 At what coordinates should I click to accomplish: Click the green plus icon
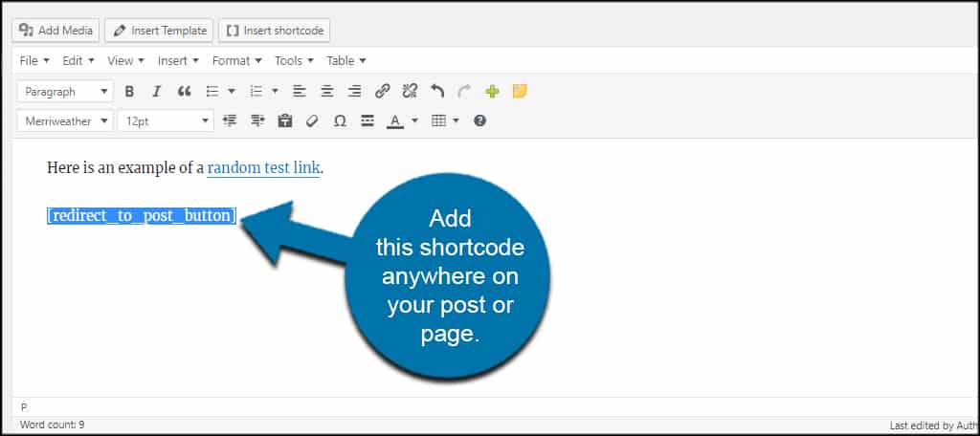[x=492, y=91]
